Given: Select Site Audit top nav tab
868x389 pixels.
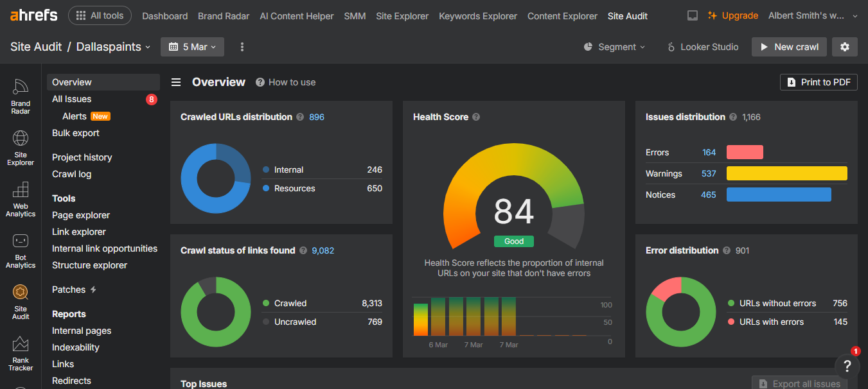Looking at the screenshot, I should click(x=628, y=16).
